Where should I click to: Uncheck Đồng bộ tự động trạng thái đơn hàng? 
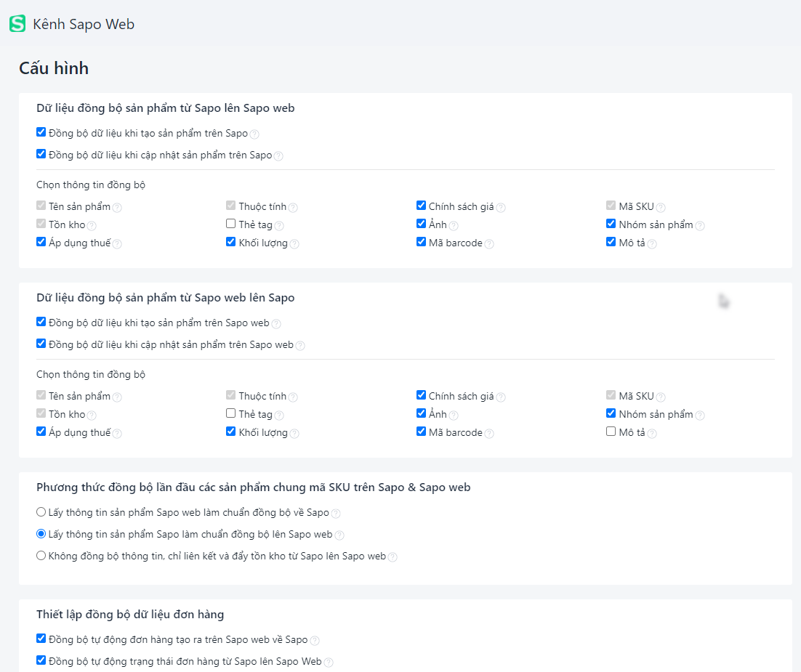tap(41, 660)
